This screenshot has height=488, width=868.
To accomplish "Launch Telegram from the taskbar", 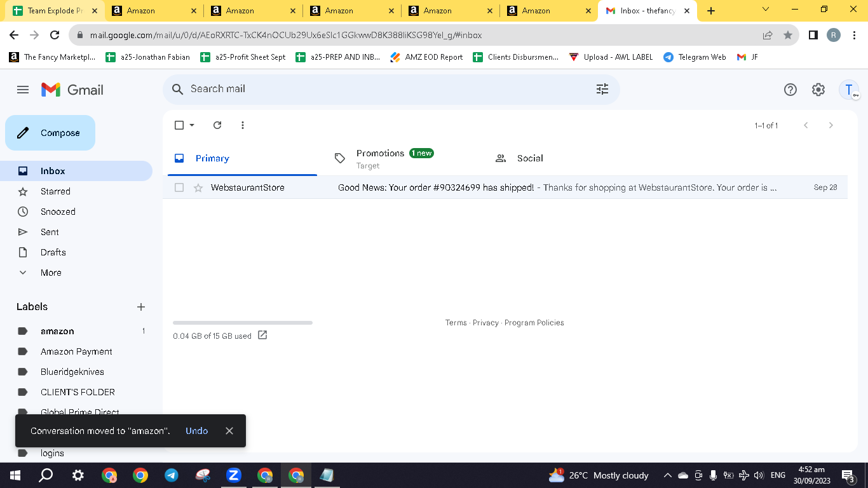I will coord(172,475).
